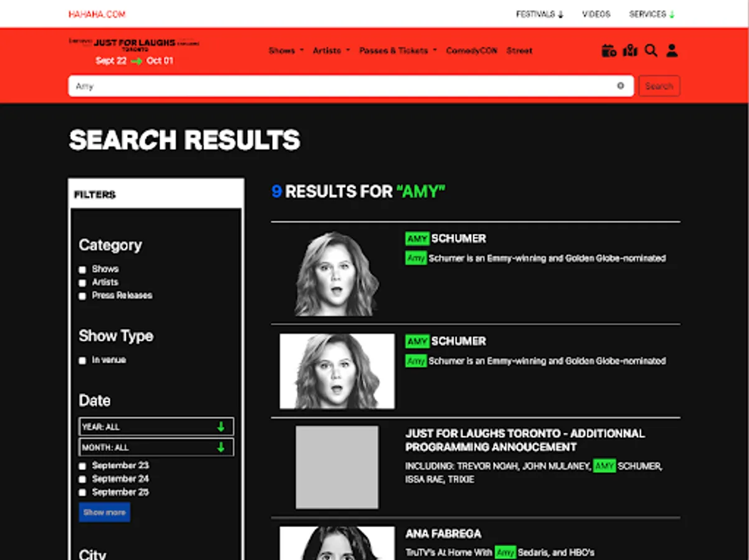Open the ANA FABREGA result title

click(443, 534)
